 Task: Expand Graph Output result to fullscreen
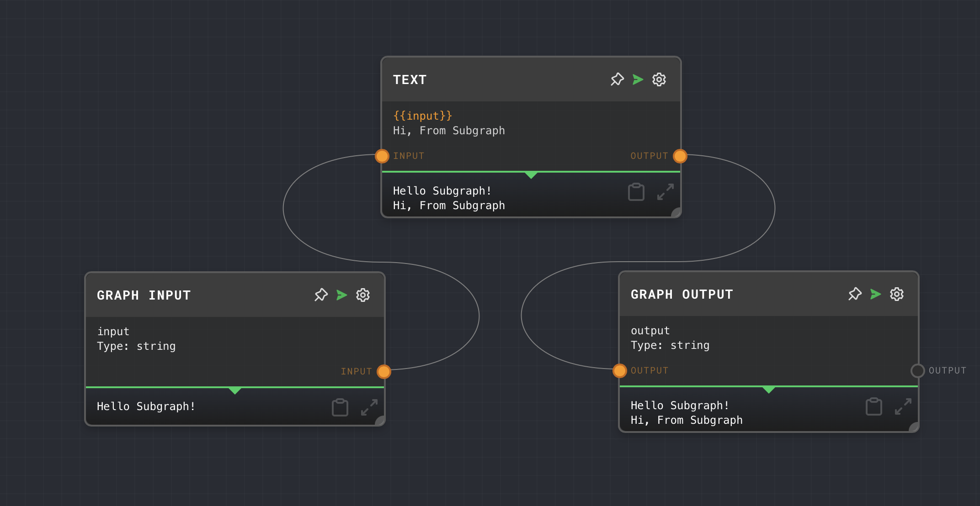click(903, 406)
